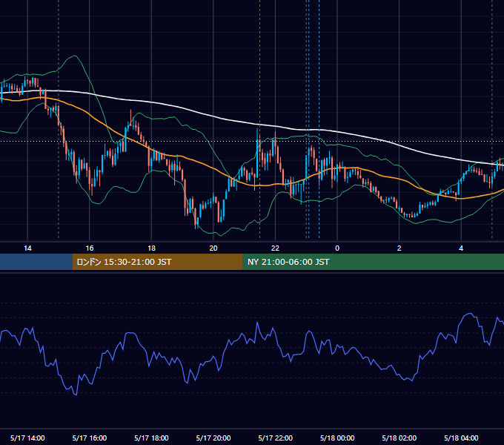Click the date label 5/18 00:00

point(337,438)
